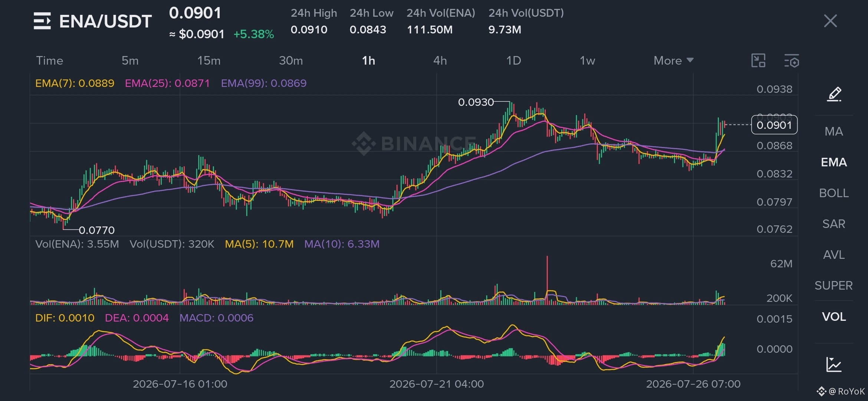Click the Vol(ENA): 3.55M label
The height and width of the screenshot is (401, 868).
coord(77,244)
